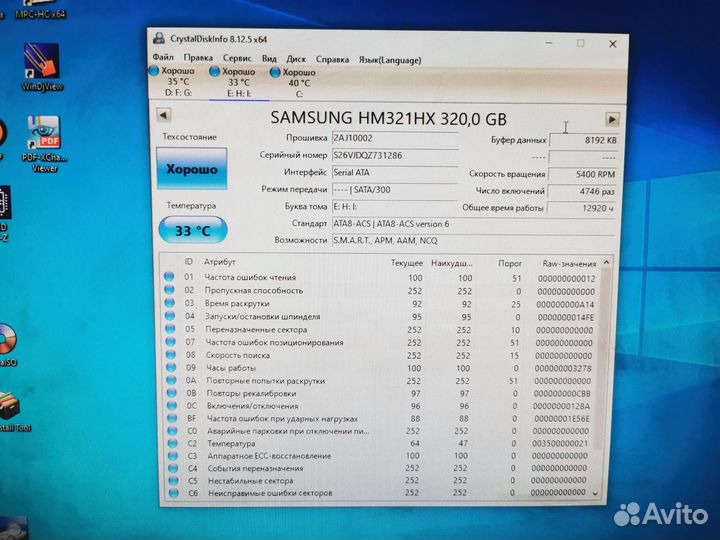
Task: Open the Файл menu
Action: (163, 57)
